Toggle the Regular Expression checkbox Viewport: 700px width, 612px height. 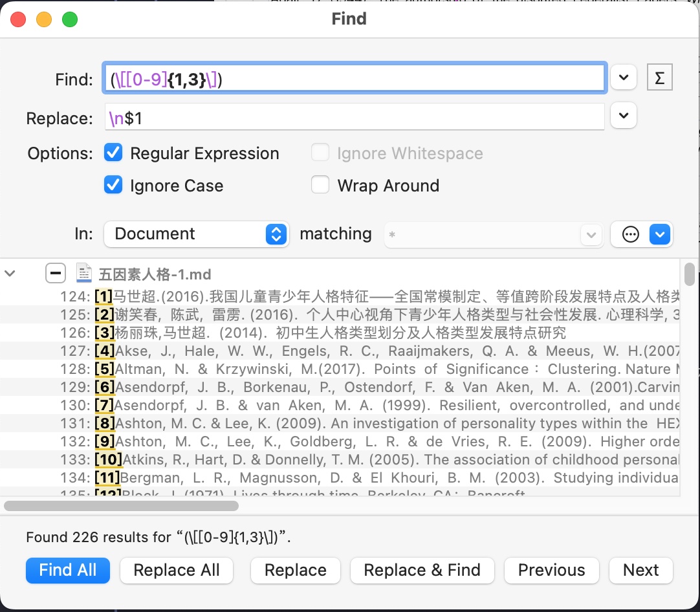tap(113, 153)
